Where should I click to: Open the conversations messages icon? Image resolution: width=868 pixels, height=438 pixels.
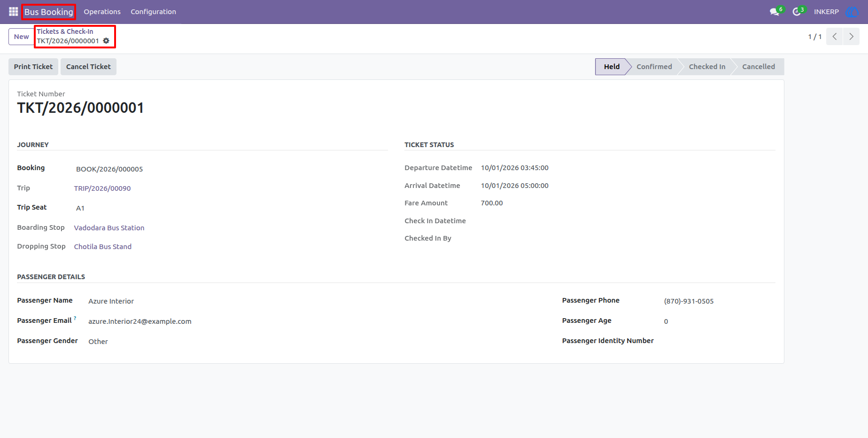click(x=775, y=12)
